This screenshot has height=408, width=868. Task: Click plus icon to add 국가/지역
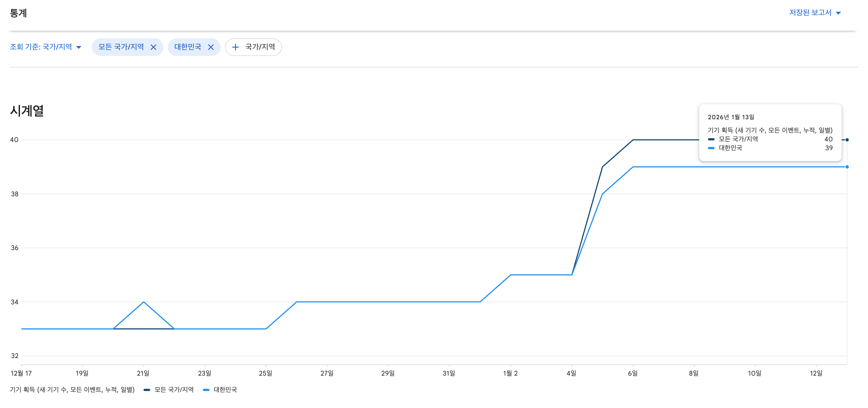click(x=236, y=47)
